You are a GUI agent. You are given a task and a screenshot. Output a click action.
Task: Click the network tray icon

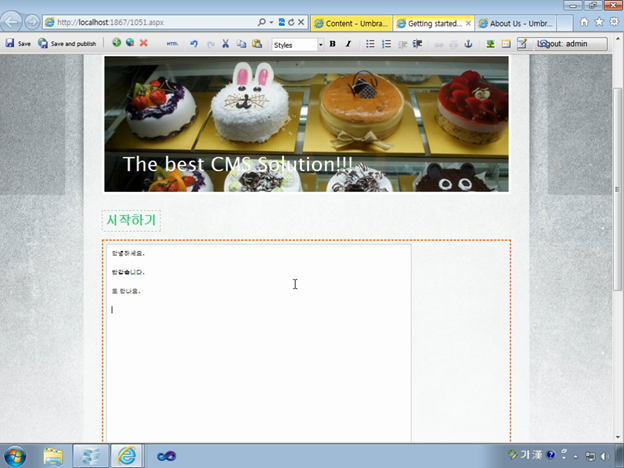coord(591,456)
